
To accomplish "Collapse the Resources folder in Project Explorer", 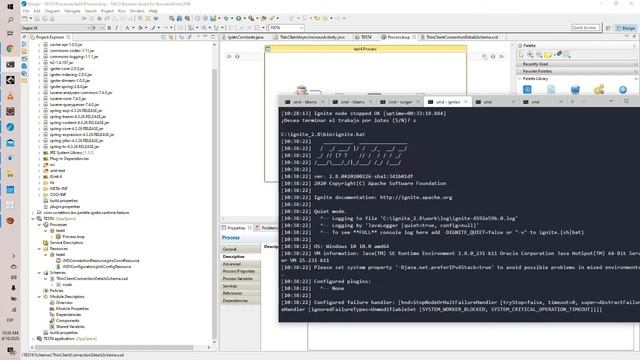I will tap(40, 249).
